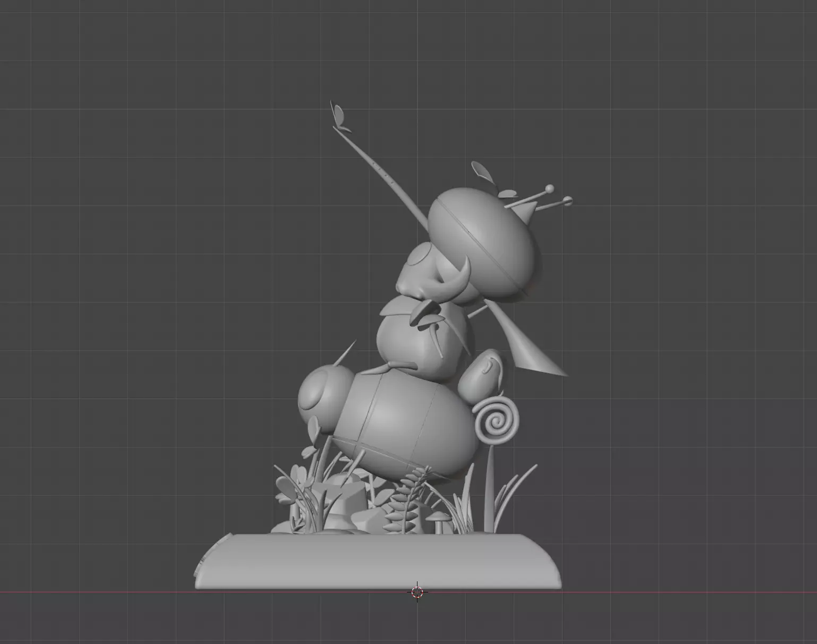Click the 3D cursor crosshair at the origin
The width and height of the screenshot is (817, 644).
[x=418, y=592]
